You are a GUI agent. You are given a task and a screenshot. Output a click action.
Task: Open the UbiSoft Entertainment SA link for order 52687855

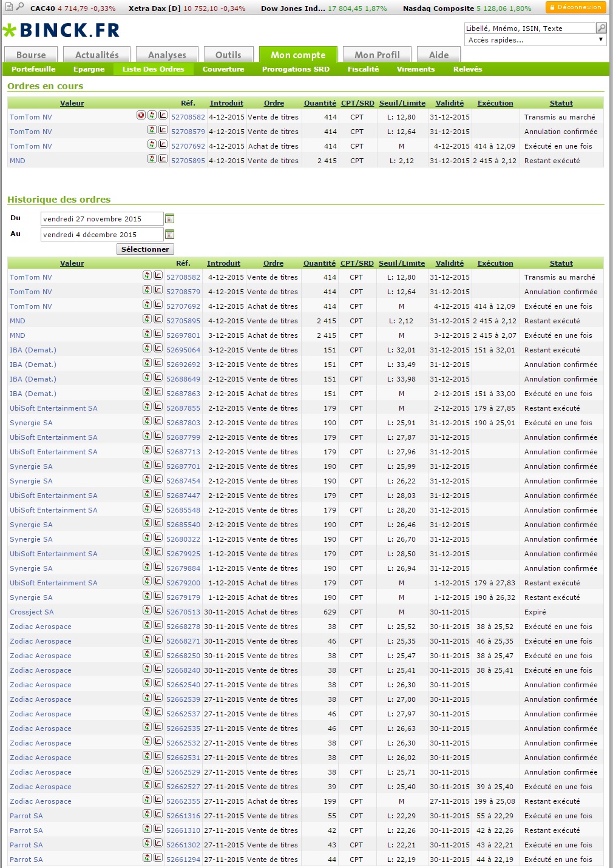53,408
